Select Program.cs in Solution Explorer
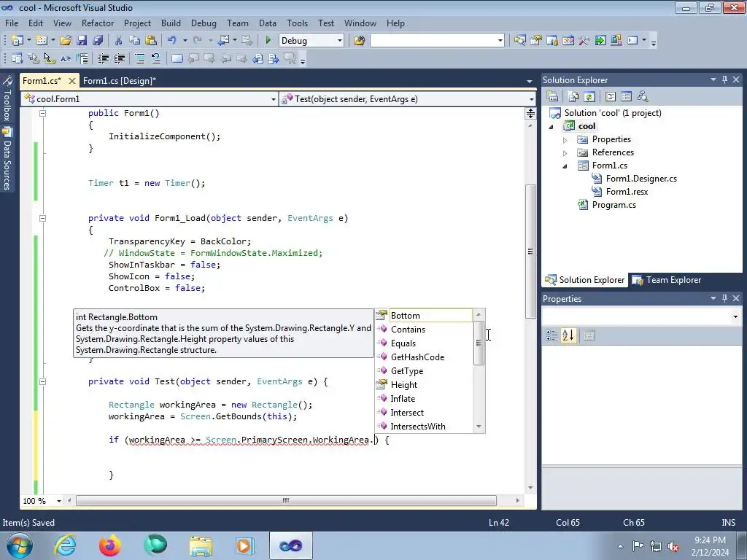The width and height of the screenshot is (747, 560). pos(614,205)
